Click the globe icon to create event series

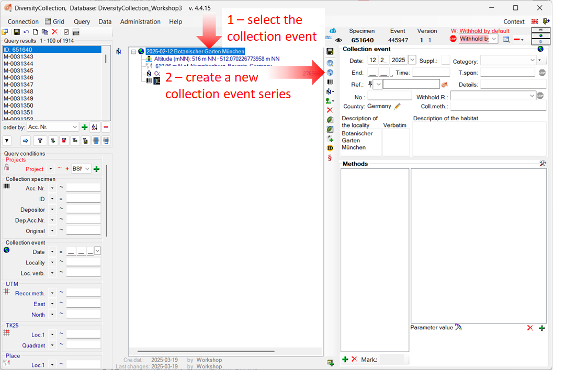click(330, 72)
